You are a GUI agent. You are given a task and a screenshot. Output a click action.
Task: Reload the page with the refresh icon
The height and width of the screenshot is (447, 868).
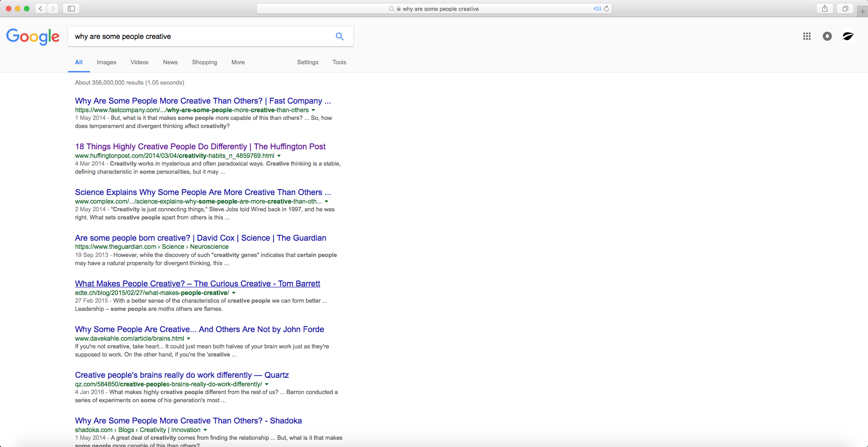click(x=607, y=9)
